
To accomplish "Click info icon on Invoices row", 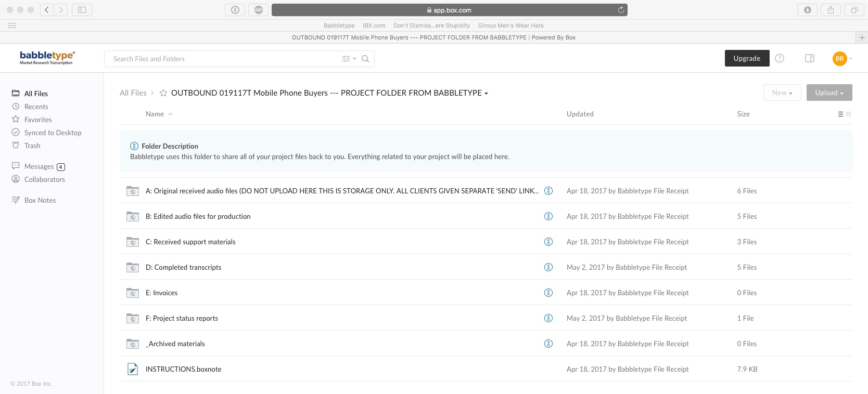I will coord(548,293).
